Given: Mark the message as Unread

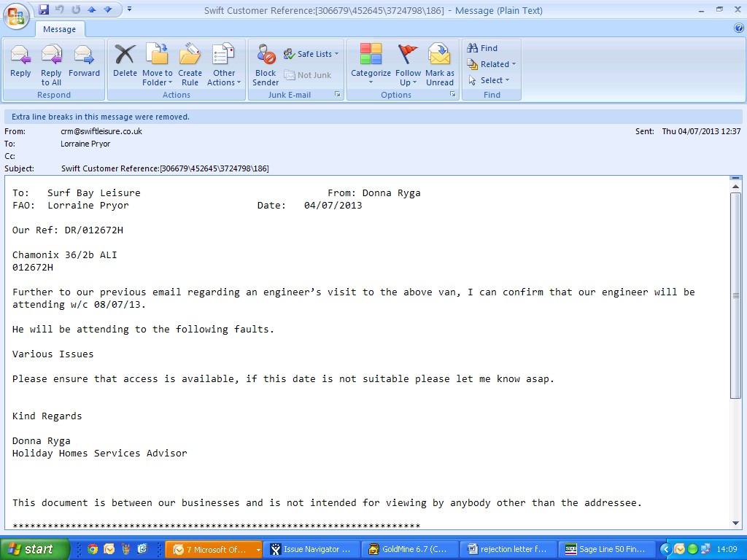Looking at the screenshot, I should coord(440,65).
